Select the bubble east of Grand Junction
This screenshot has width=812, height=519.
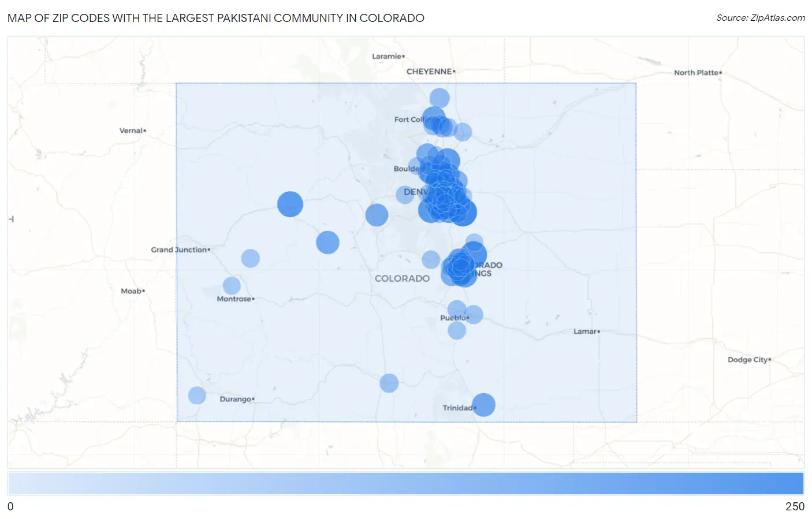click(x=250, y=258)
